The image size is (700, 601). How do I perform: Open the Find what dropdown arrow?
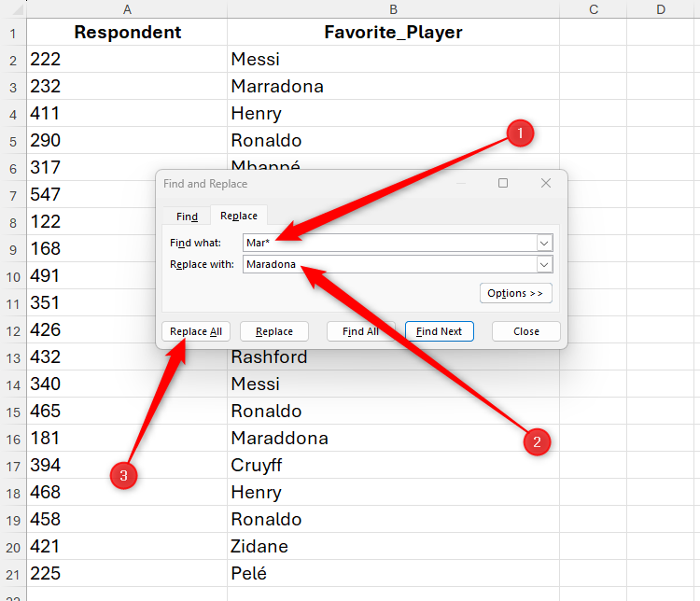544,243
